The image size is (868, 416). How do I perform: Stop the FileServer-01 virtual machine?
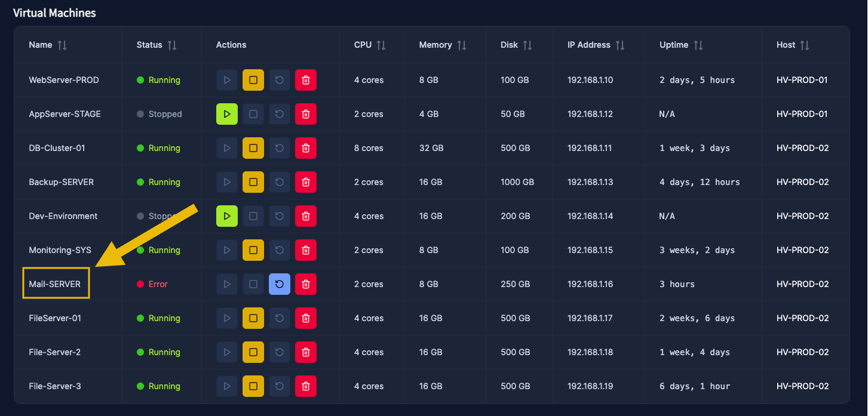click(x=253, y=318)
